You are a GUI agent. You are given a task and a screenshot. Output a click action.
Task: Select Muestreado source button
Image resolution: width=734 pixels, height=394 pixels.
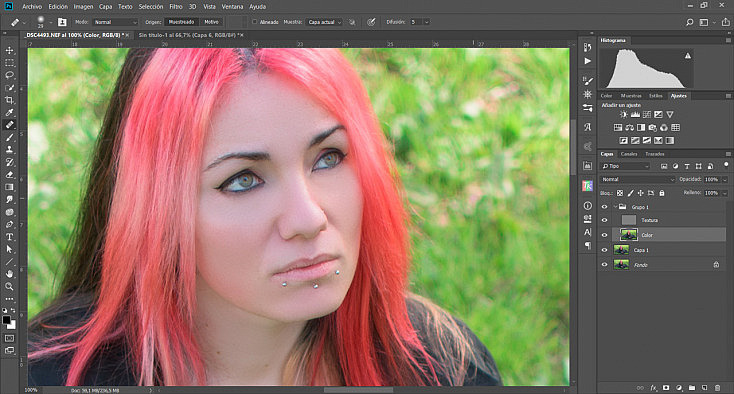181,22
